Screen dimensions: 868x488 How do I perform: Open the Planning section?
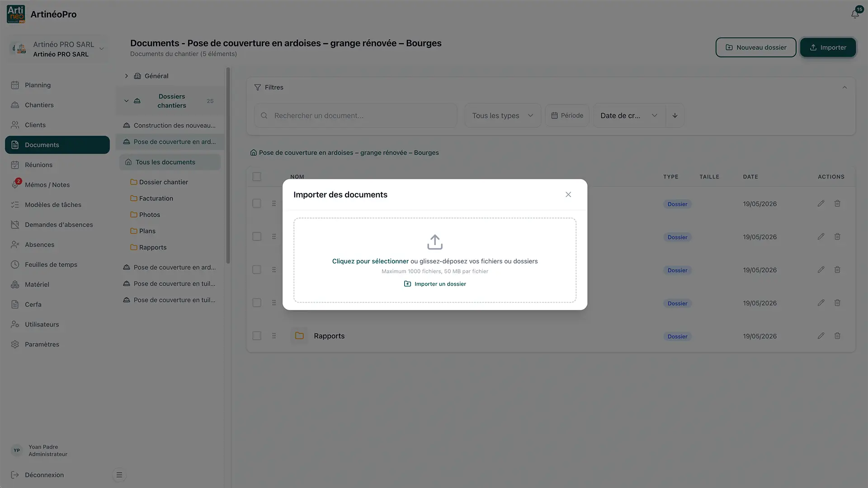(57, 85)
